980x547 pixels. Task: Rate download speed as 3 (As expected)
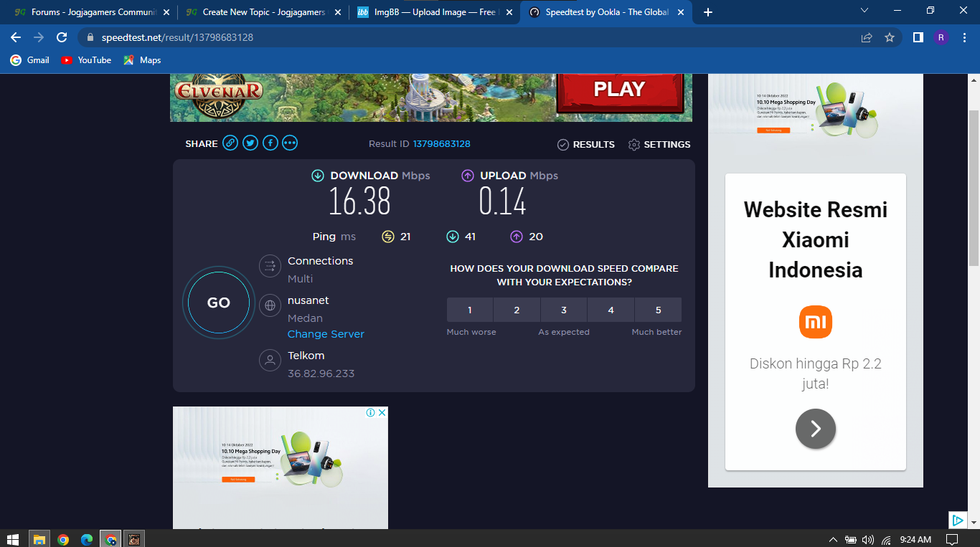pos(564,310)
